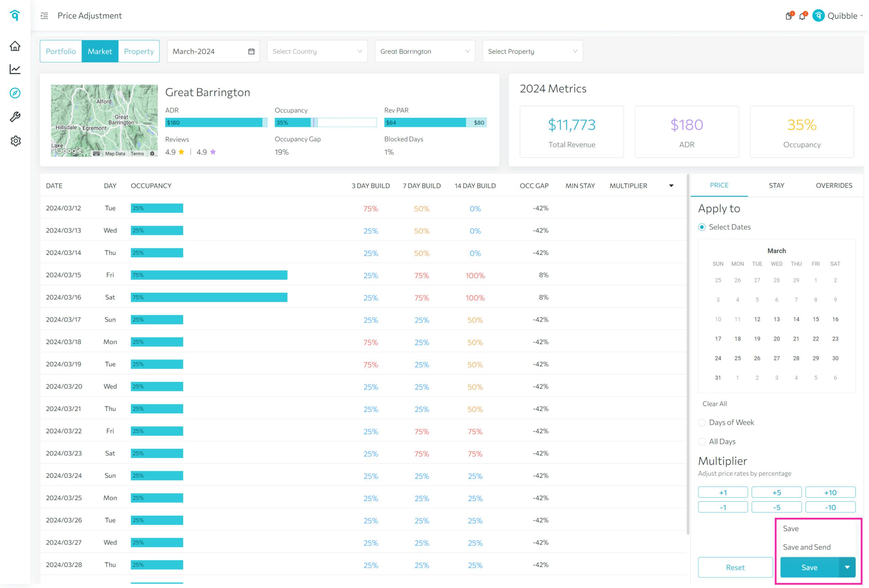The image size is (869, 588).
Task: Open the Select Property dropdown
Action: tap(533, 51)
